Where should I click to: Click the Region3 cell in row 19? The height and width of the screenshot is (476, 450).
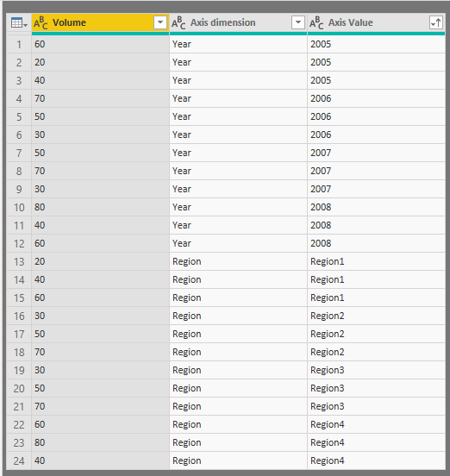[x=376, y=370]
